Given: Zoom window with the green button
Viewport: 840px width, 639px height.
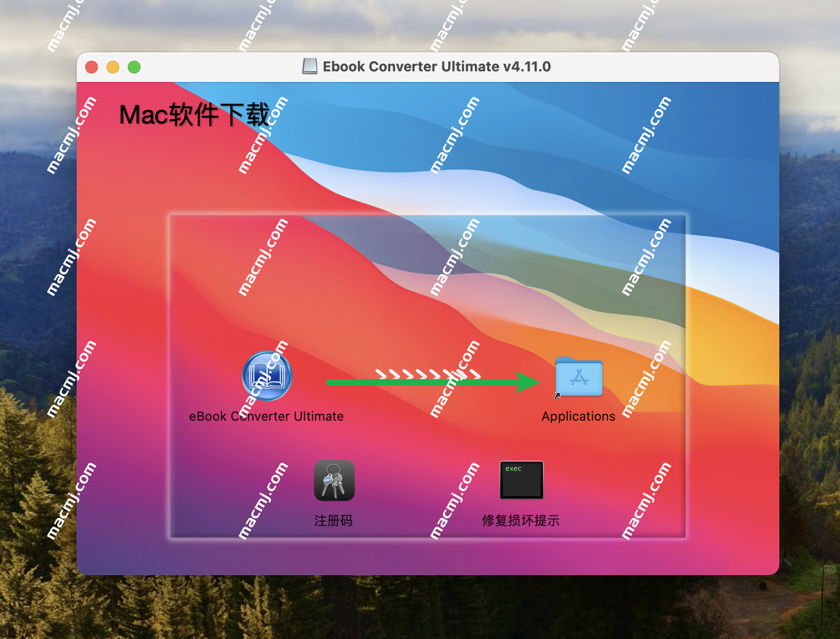Looking at the screenshot, I should point(134,67).
